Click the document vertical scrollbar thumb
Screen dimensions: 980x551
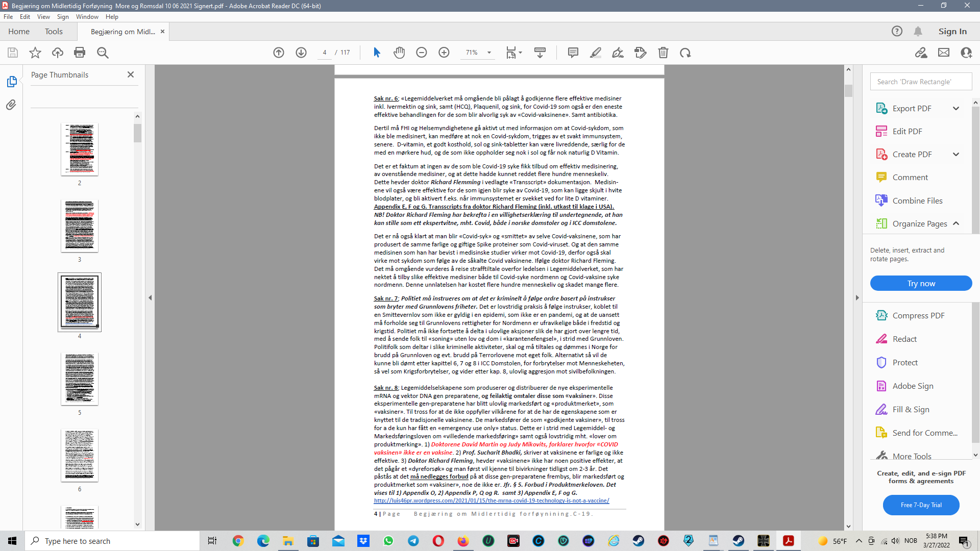848,90
